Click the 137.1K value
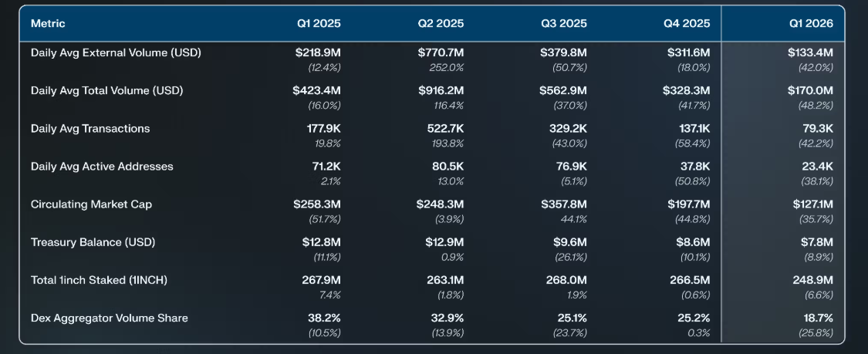 pos(694,128)
